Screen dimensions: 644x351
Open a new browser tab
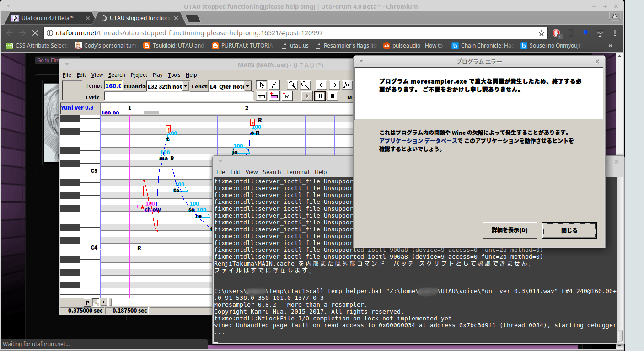[193, 19]
